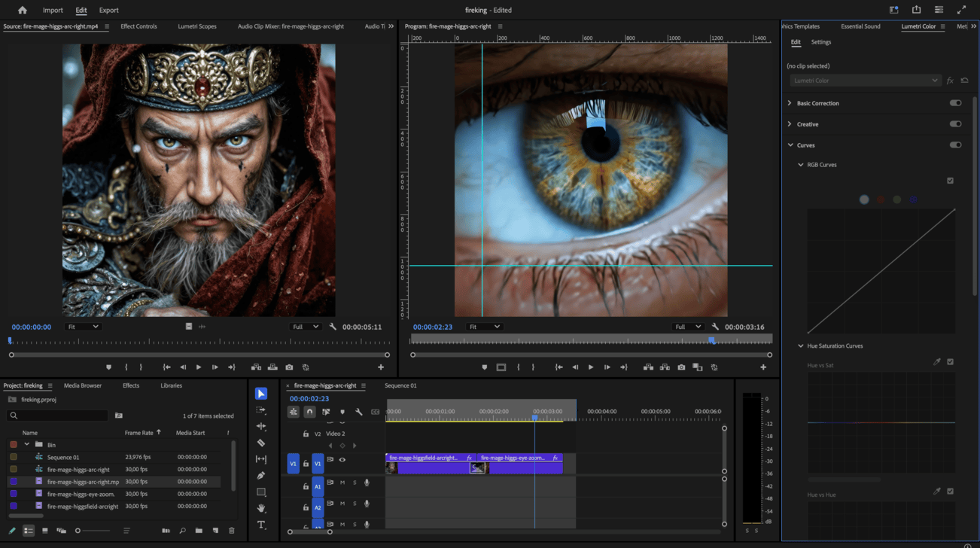This screenshot has width=980, height=548.
Task: Select the Razor tool in the toolbar
Action: click(261, 443)
